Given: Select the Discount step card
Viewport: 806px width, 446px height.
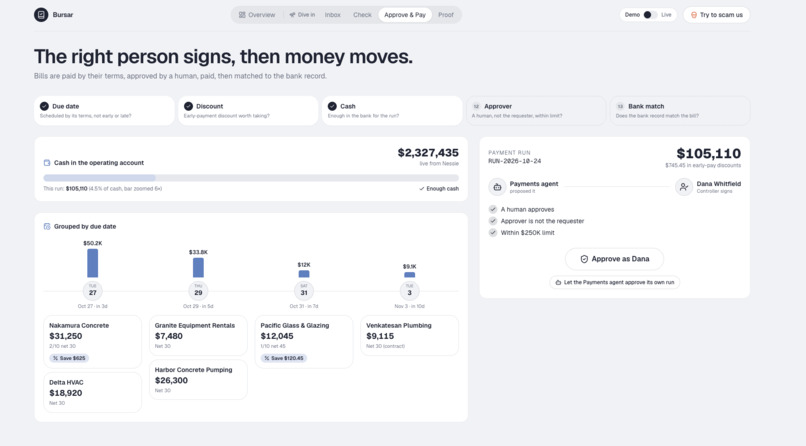Looking at the screenshot, I should click(x=248, y=110).
